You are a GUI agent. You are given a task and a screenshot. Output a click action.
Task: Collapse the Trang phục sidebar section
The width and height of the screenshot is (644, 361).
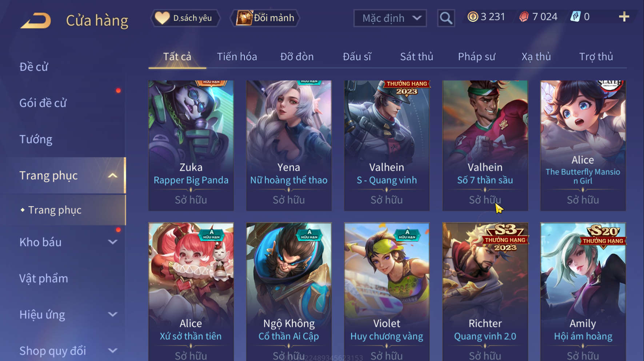tap(113, 176)
